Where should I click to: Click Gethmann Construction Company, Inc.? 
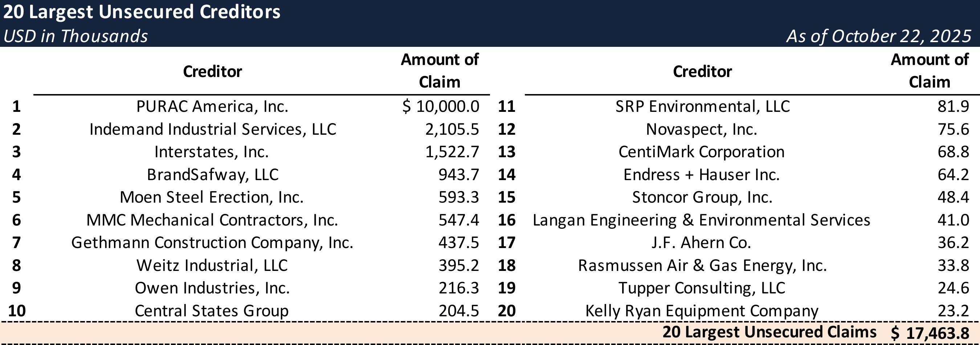[212, 243]
